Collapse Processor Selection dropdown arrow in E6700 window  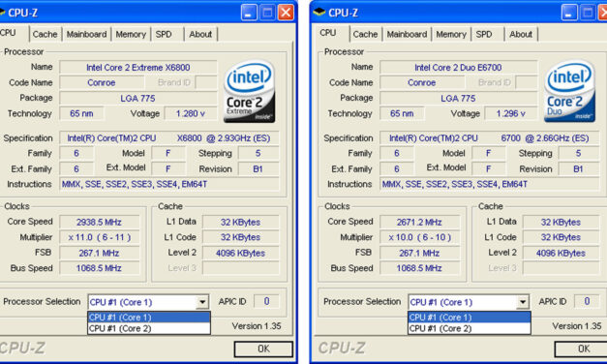pos(523,302)
